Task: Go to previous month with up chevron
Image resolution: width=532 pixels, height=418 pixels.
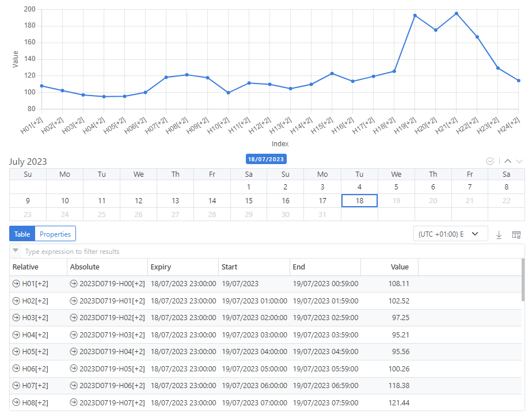Action: tap(508, 162)
